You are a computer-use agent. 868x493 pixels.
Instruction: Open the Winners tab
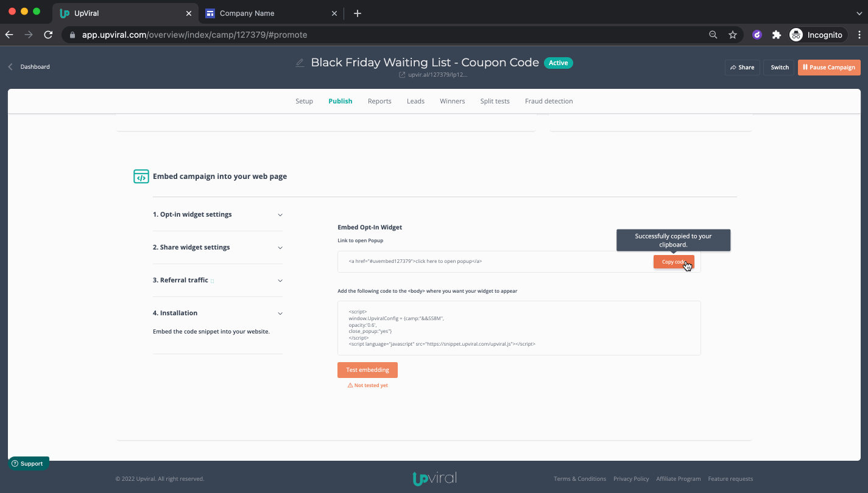(x=452, y=101)
